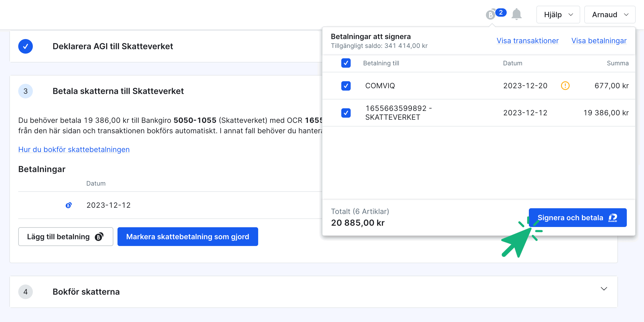Uncheck the COMVIQ payment checkbox
This screenshot has height=322, width=644.
point(346,86)
